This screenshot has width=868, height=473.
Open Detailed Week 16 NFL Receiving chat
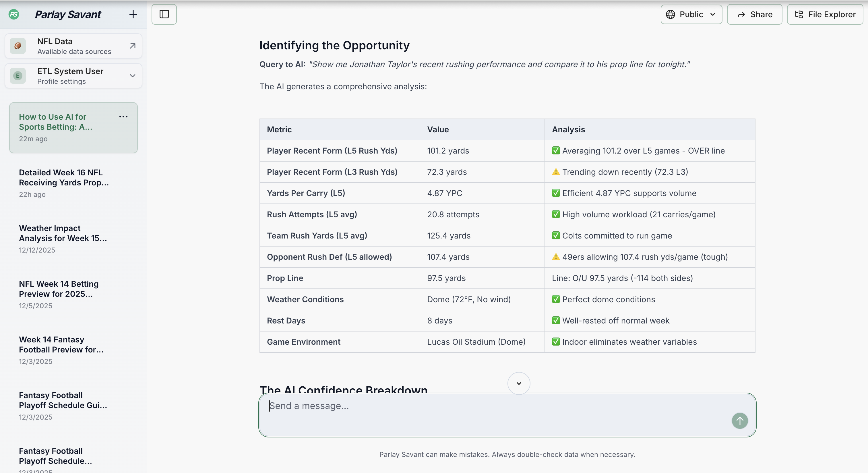click(x=73, y=183)
